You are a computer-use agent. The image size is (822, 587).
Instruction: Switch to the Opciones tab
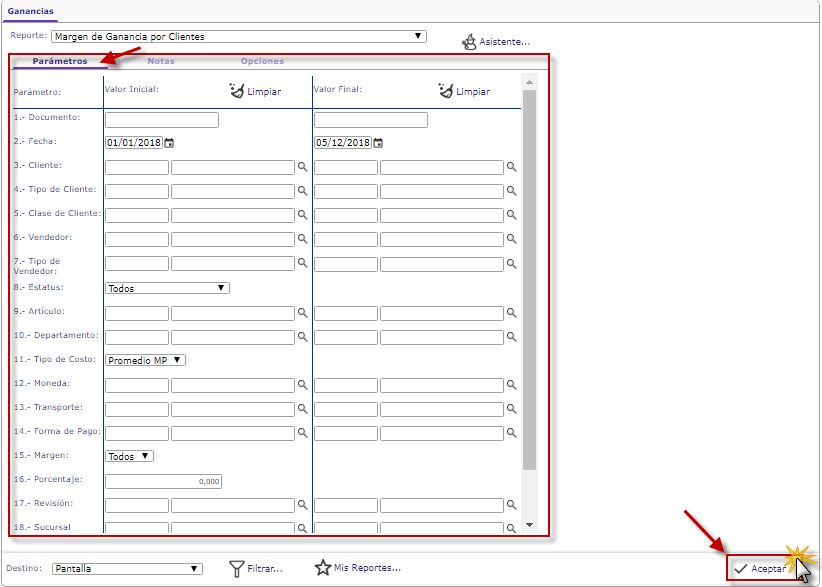click(x=262, y=61)
